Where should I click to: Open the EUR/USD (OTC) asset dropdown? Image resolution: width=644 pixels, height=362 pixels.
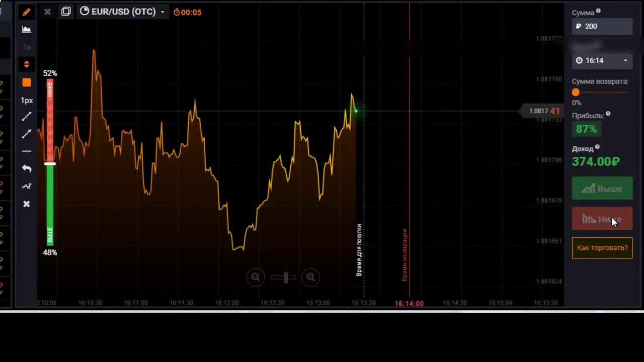[x=122, y=12]
